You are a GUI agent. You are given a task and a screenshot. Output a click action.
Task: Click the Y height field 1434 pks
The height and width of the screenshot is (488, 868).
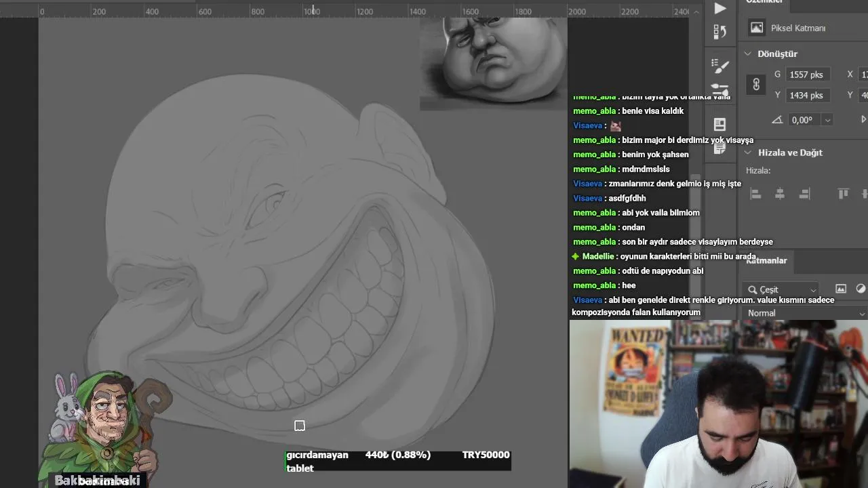[809, 96]
